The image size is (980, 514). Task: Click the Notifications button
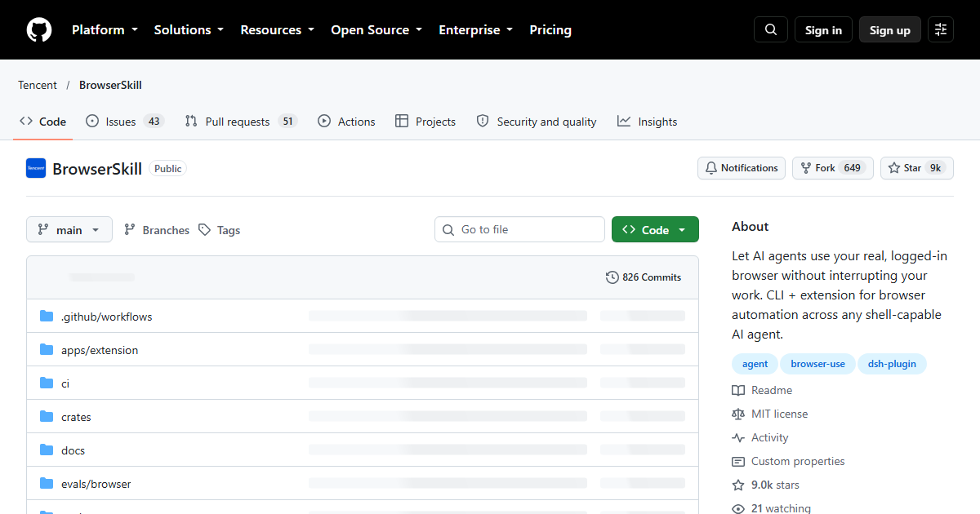742,168
